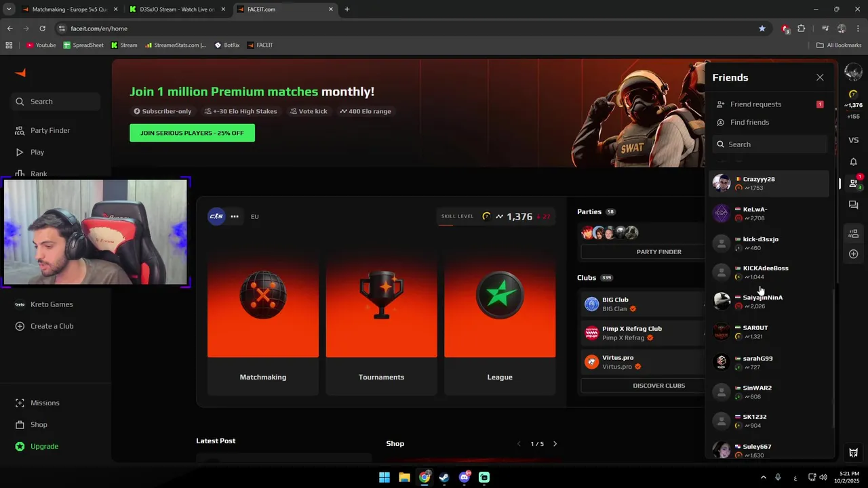Viewport: 868px width, 488px height.
Task: Select friend Crazyyy28
Action: pyautogui.click(x=769, y=183)
